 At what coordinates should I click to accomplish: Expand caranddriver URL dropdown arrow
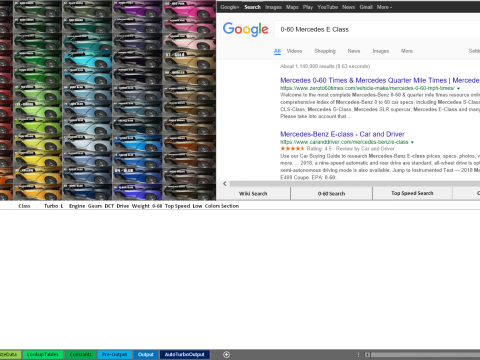click(412, 142)
